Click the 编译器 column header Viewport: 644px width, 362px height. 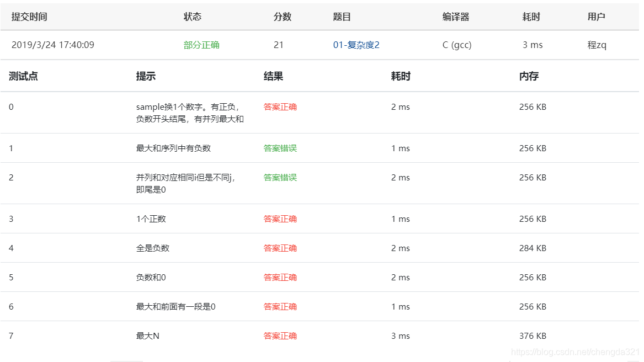pos(455,17)
